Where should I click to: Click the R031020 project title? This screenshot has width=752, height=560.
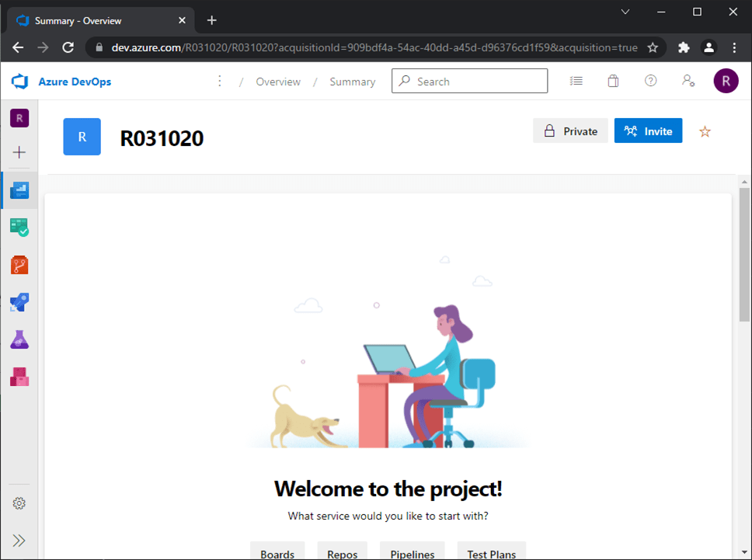tap(162, 138)
